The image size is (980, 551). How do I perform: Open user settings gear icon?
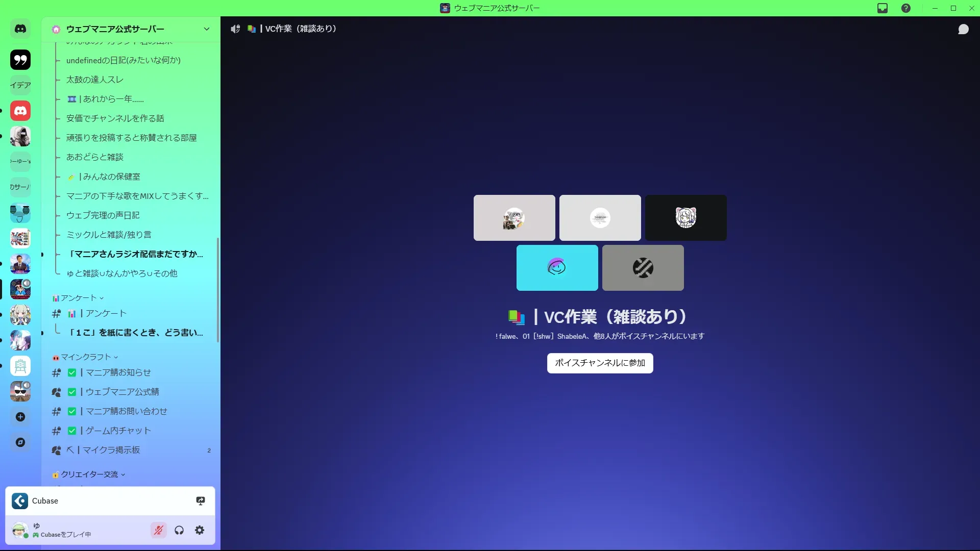[x=200, y=531]
